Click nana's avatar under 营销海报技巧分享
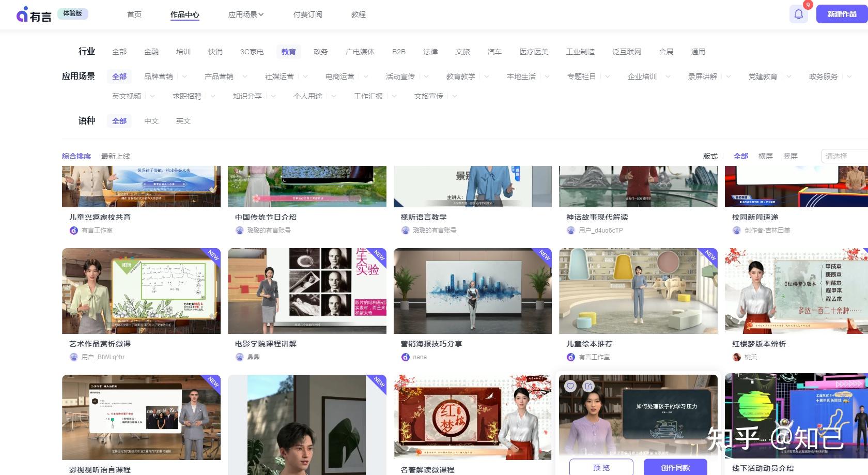Image resolution: width=868 pixels, height=475 pixels. pyautogui.click(x=405, y=357)
